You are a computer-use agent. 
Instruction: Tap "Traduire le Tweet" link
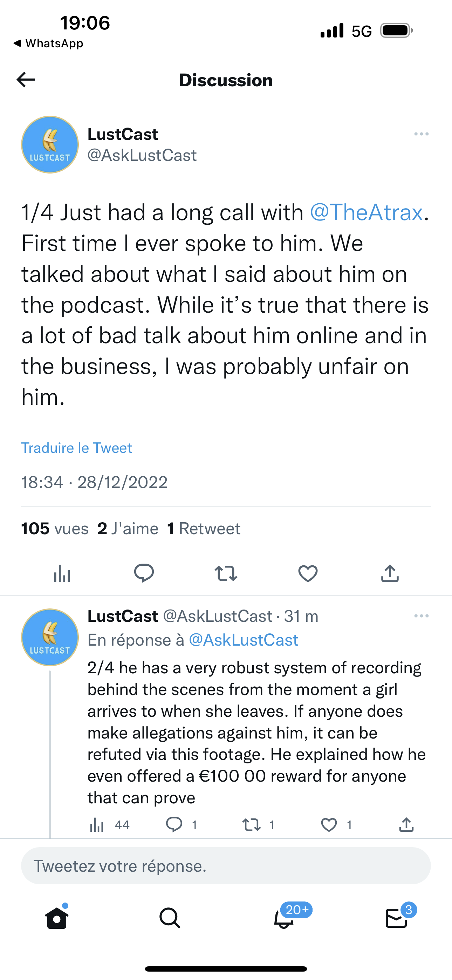click(x=76, y=448)
